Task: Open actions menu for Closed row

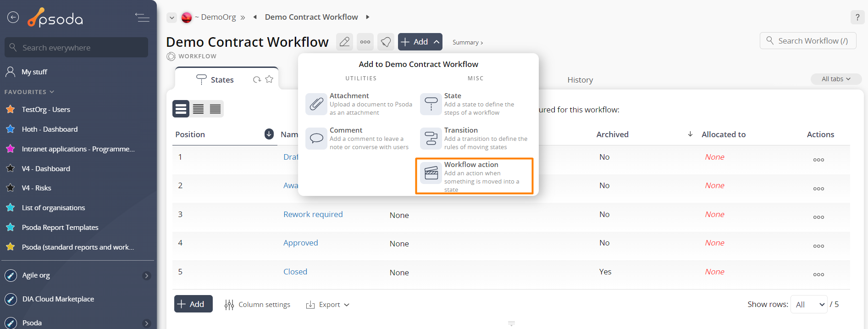Action: point(818,274)
